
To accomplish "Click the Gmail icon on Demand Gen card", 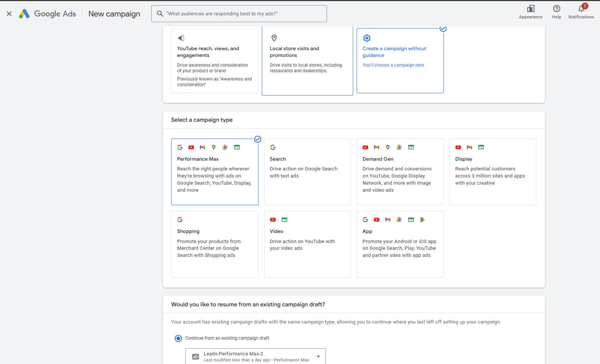I will point(376,147).
